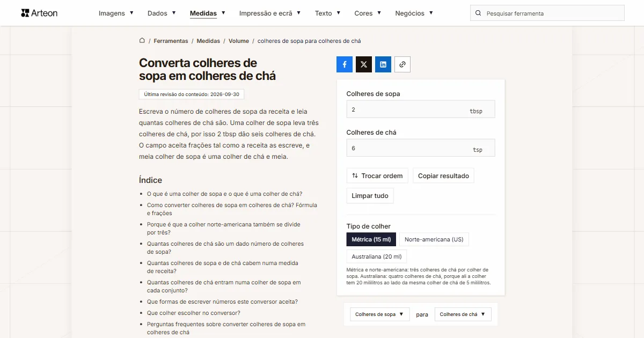Go to Ferramentas breadcrumb
This screenshot has width=644, height=338.
pyautogui.click(x=171, y=41)
